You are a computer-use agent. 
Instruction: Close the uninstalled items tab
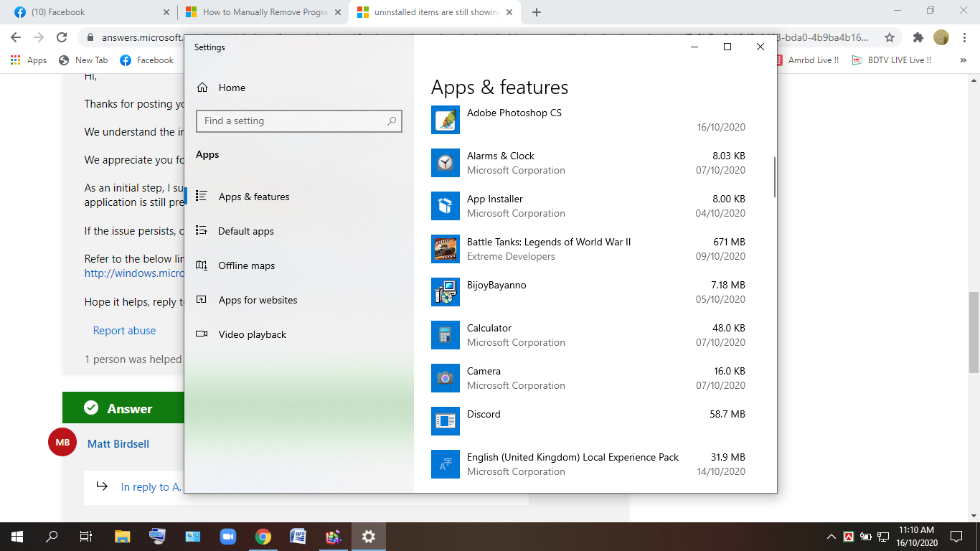coord(509,12)
